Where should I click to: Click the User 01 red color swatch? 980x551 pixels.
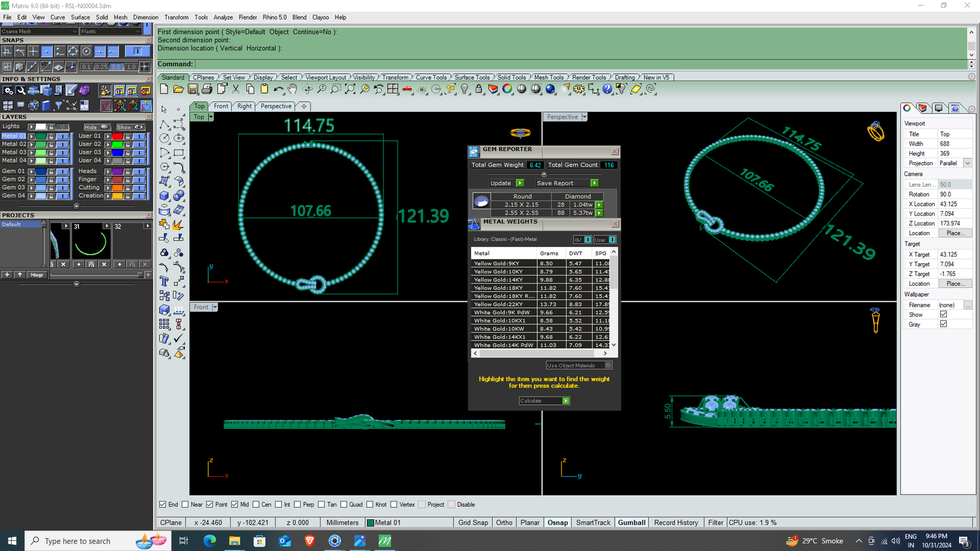click(x=117, y=136)
